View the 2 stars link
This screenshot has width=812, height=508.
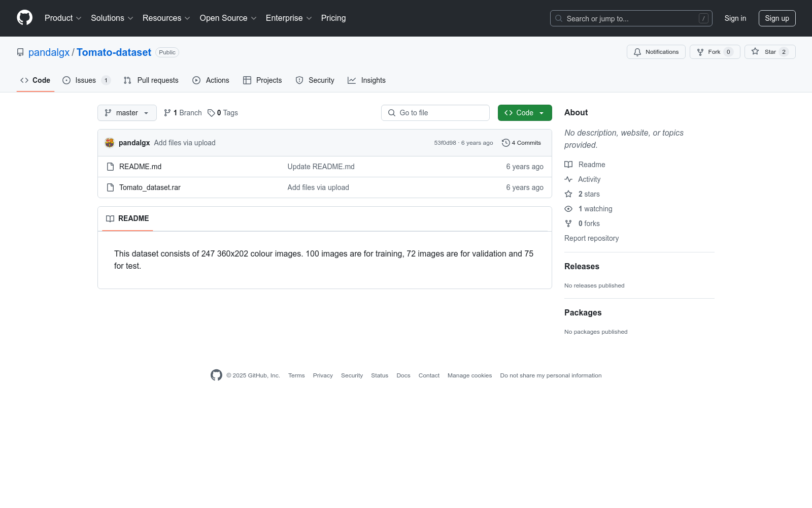pyautogui.click(x=582, y=194)
